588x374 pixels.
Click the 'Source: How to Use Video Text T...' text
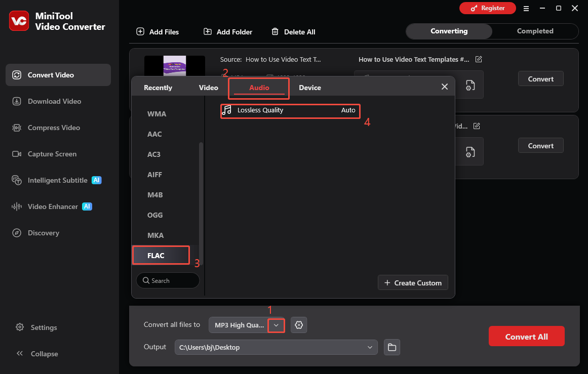(x=270, y=59)
